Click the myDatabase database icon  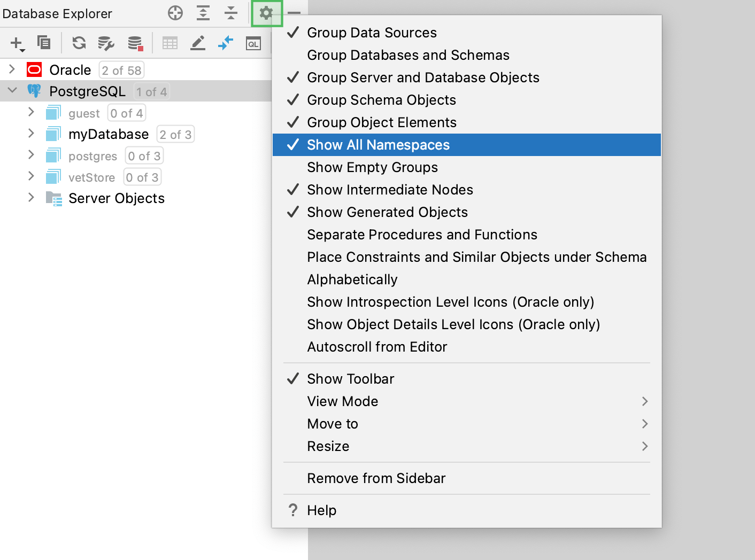point(53,134)
